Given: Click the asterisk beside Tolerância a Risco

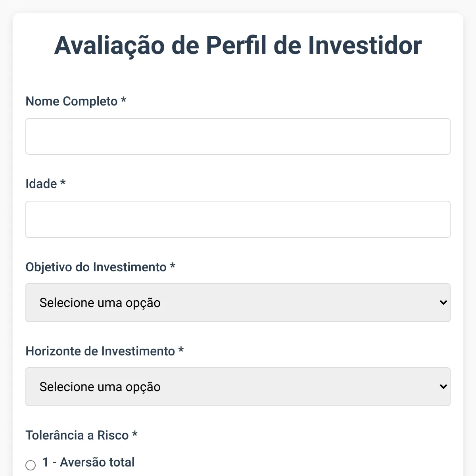Looking at the screenshot, I should 135,434.
